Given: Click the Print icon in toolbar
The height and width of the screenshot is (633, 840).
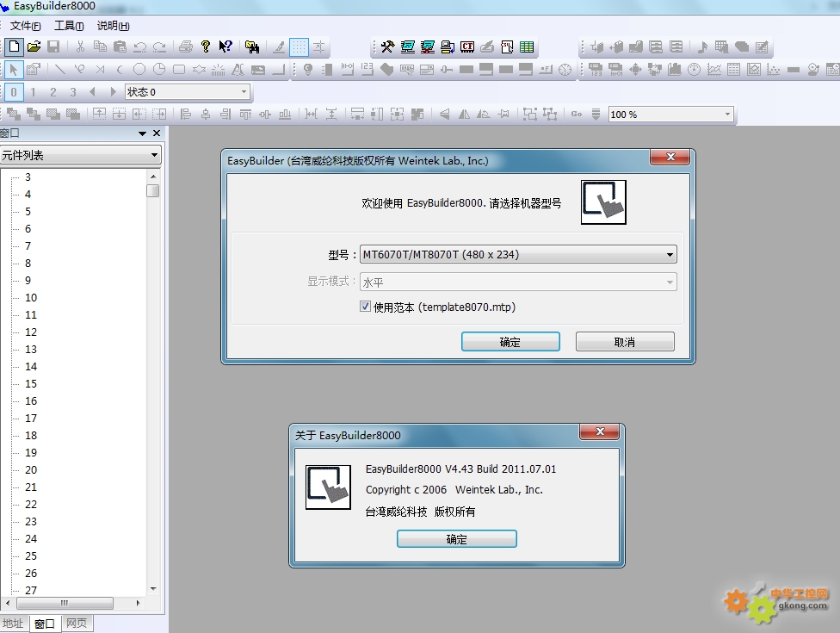Looking at the screenshot, I should 185,47.
